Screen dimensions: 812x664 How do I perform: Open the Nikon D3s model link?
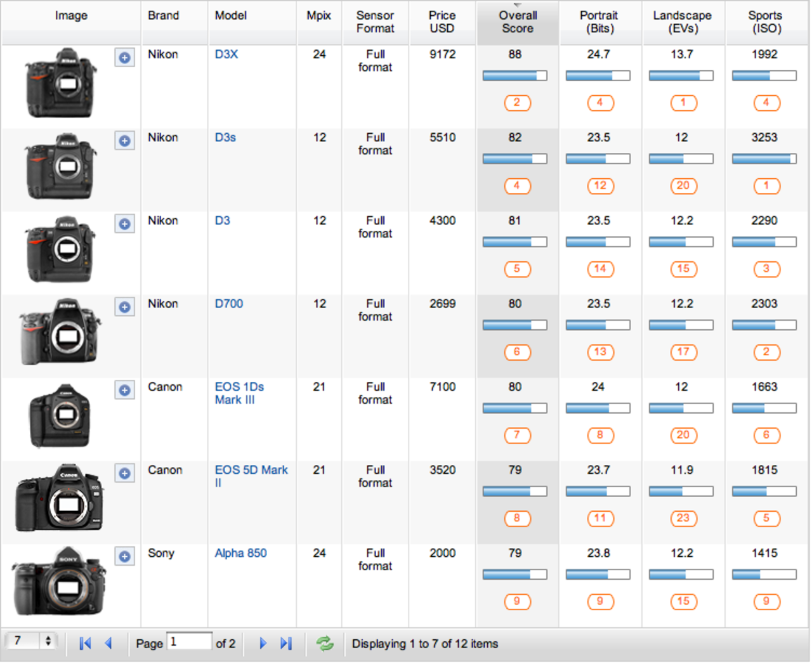click(x=225, y=138)
